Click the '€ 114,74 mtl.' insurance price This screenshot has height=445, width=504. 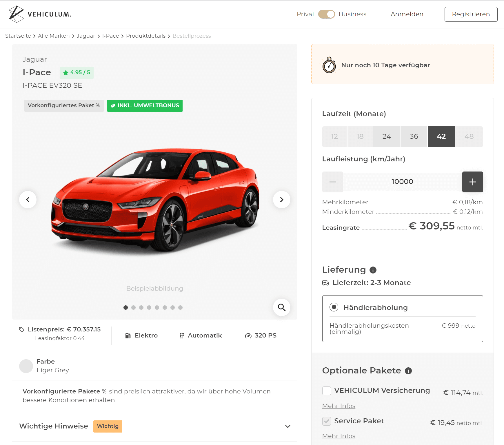(x=463, y=393)
